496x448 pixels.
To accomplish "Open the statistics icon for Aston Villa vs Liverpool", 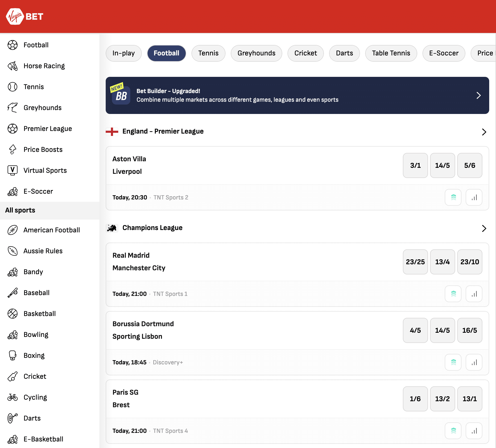I will click(x=474, y=197).
